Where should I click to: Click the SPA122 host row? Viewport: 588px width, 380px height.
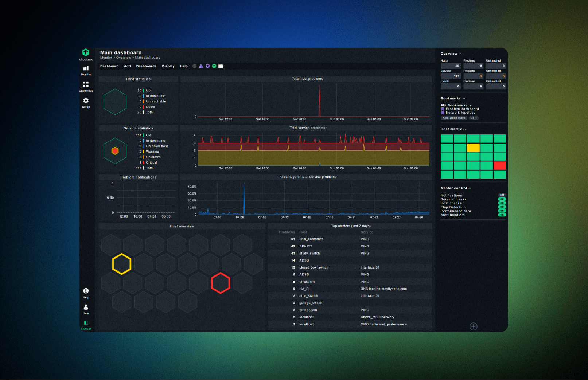coord(350,246)
